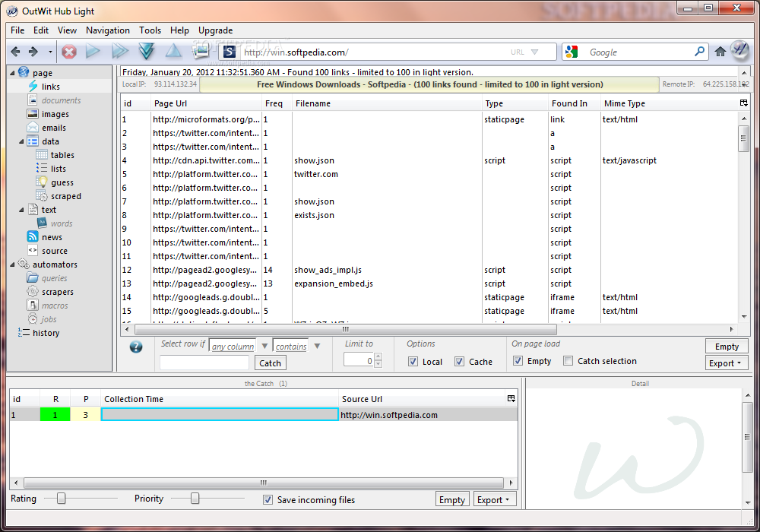Click the Empty button beside Save incoming files
Image resolution: width=760 pixels, height=532 pixels.
point(452,499)
